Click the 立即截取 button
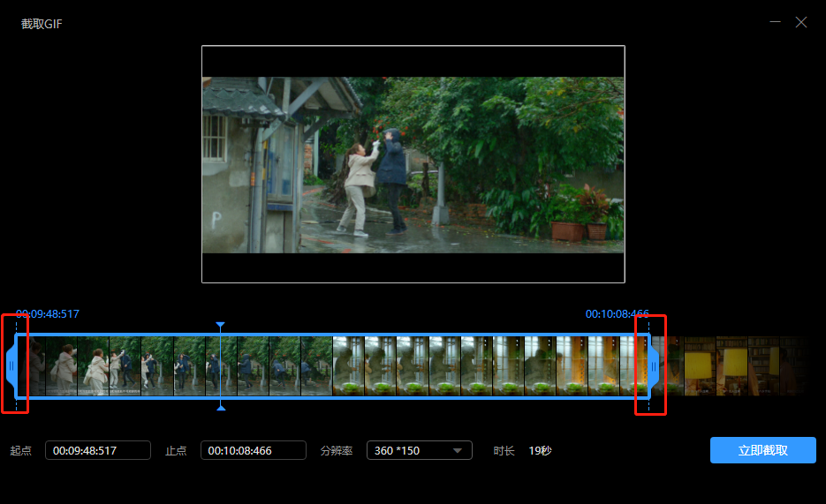Image resolution: width=826 pixels, height=504 pixels. click(762, 450)
